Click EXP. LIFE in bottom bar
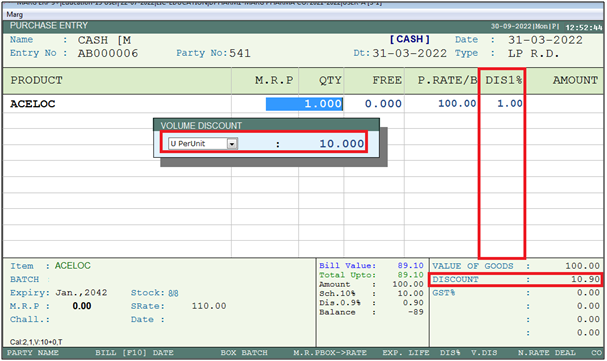Screen dimensions: 607x361 tap(406, 353)
